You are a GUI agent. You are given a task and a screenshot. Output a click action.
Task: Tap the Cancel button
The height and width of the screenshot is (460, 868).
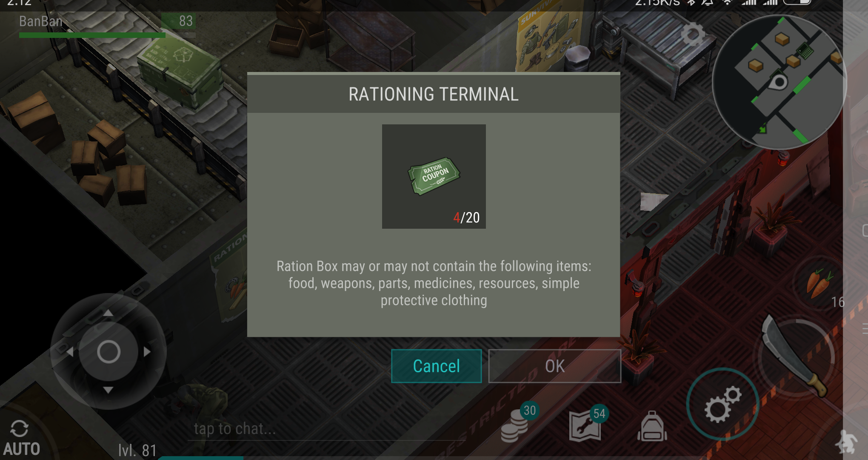436,366
